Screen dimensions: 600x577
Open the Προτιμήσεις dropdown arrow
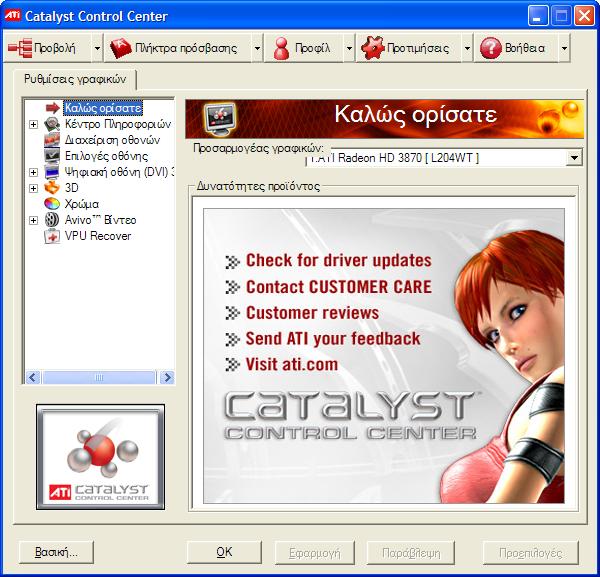(467, 48)
